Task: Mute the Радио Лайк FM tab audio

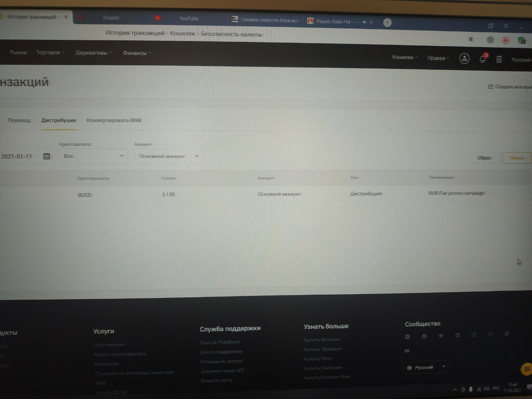Action: (364, 22)
